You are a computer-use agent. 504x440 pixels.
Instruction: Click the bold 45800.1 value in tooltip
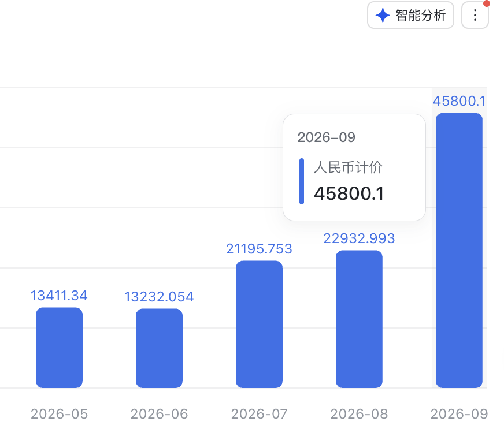(349, 193)
